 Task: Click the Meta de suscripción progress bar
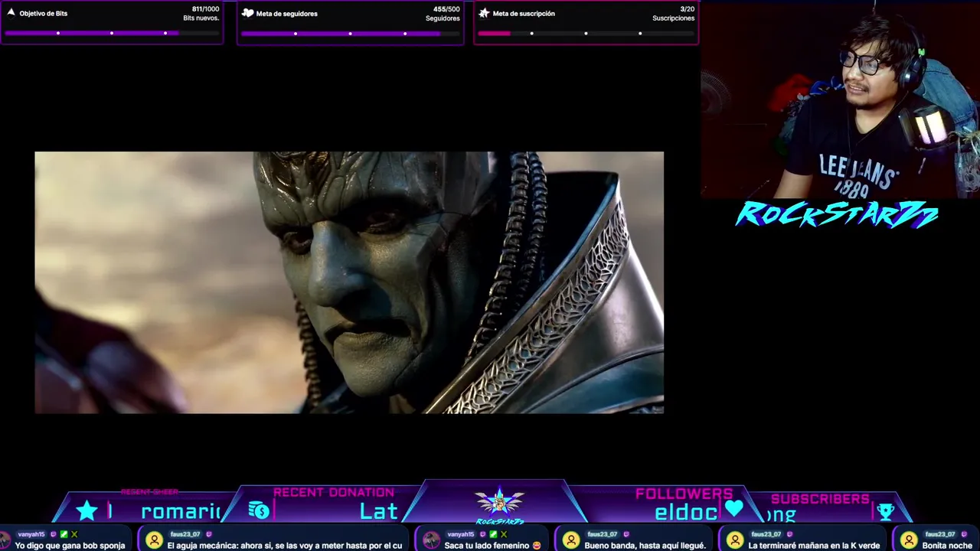[586, 33]
